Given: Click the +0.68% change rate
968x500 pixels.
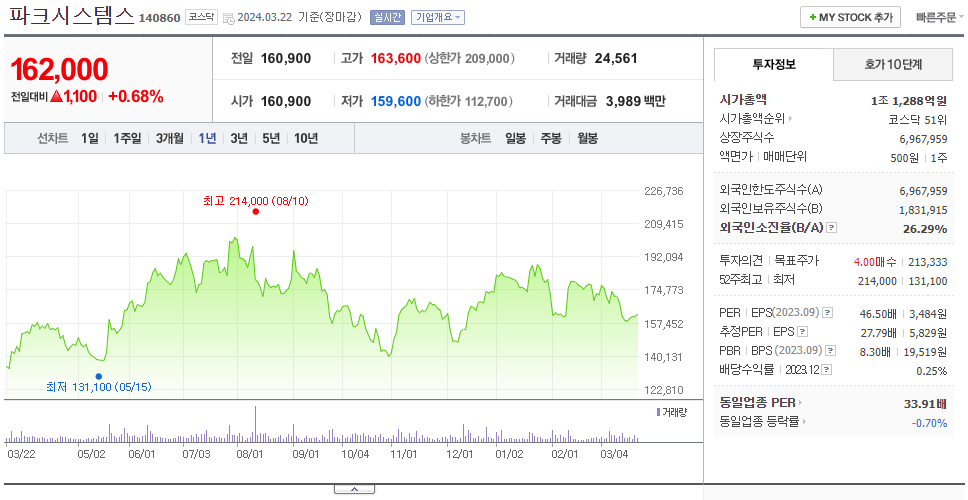Looking at the screenshot, I should click(136, 96).
